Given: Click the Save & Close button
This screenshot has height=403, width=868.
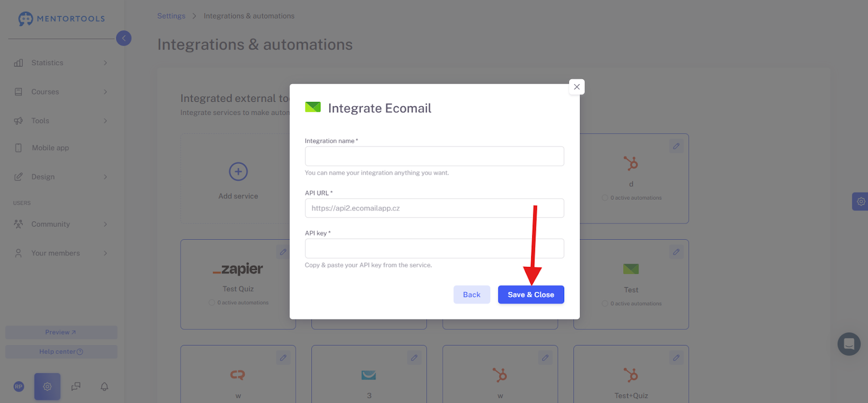Looking at the screenshot, I should tap(531, 295).
